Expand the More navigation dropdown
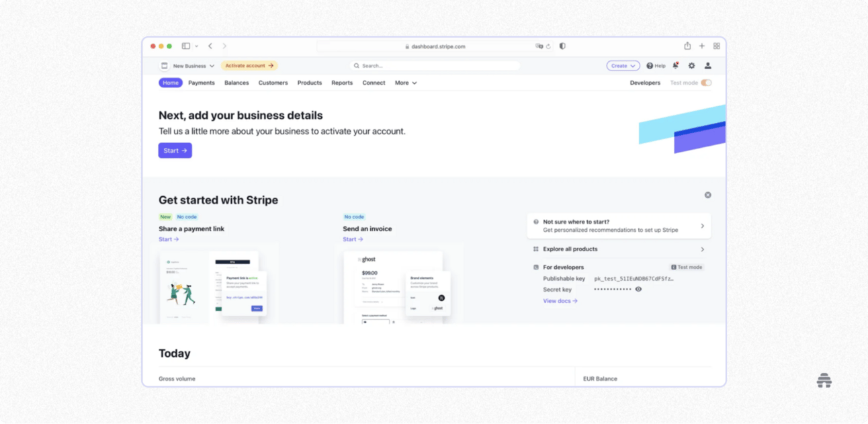The image size is (868, 424). pos(406,83)
